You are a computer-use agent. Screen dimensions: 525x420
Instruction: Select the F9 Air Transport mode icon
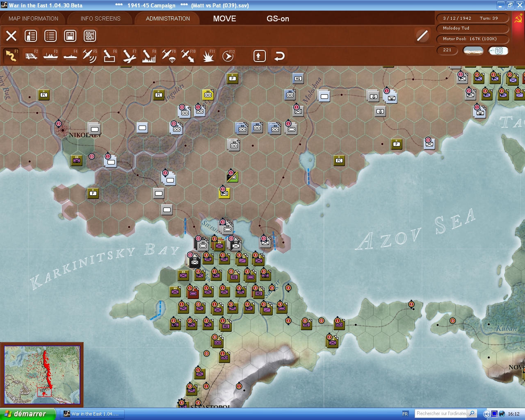coord(169,56)
